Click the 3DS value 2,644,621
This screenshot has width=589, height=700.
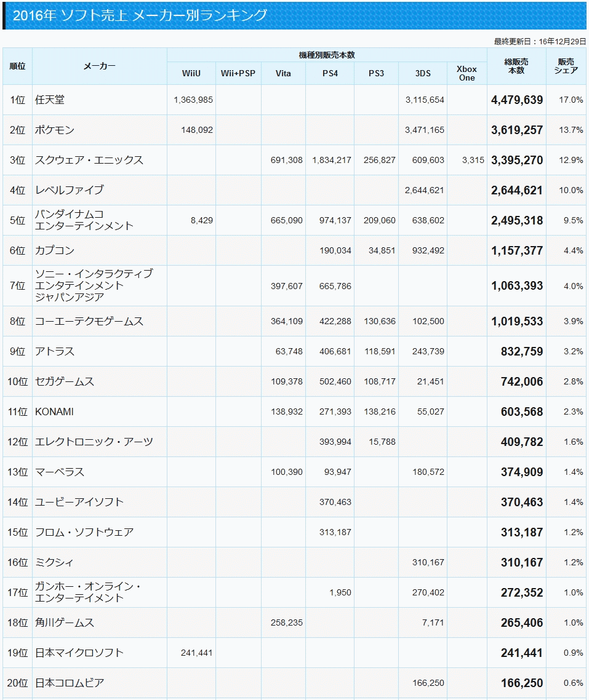(x=424, y=190)
